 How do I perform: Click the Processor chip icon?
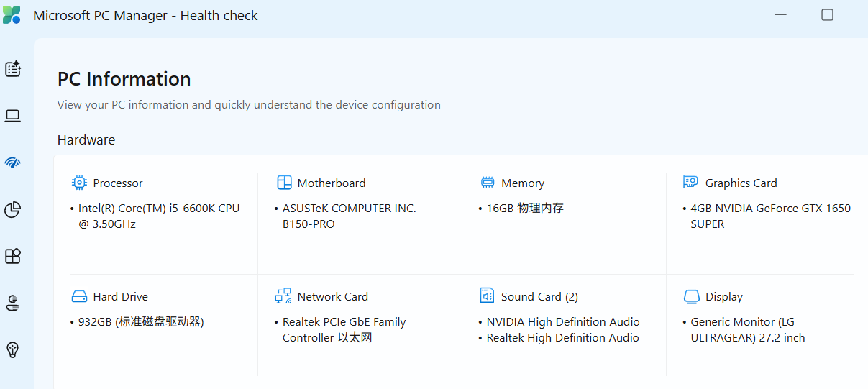point(79,183)
